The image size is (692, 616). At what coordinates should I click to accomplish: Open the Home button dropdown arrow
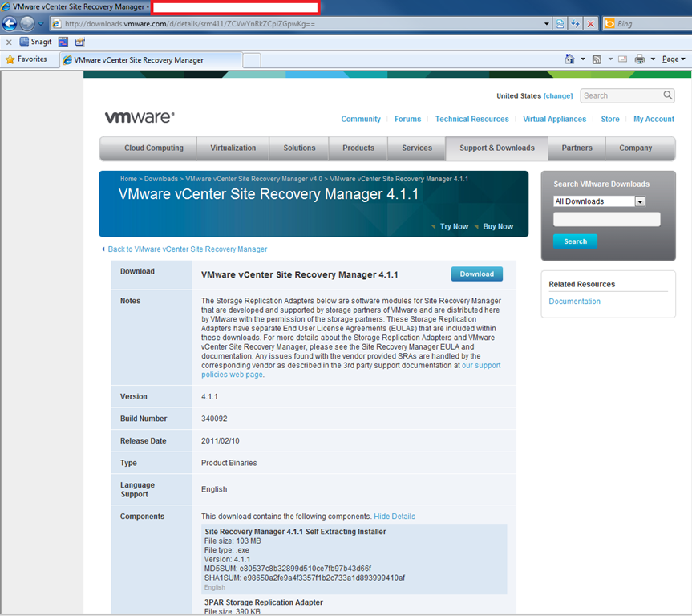pos(583,59)
